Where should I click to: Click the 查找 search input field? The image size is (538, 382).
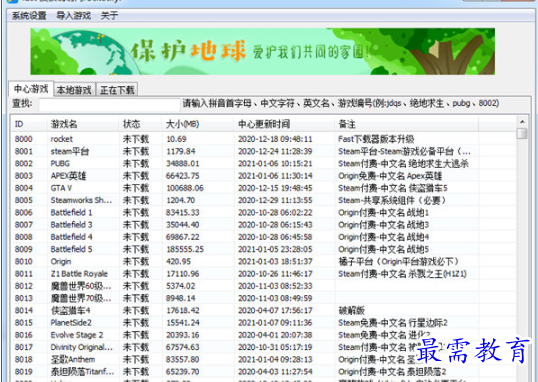[x=109, y=104]
